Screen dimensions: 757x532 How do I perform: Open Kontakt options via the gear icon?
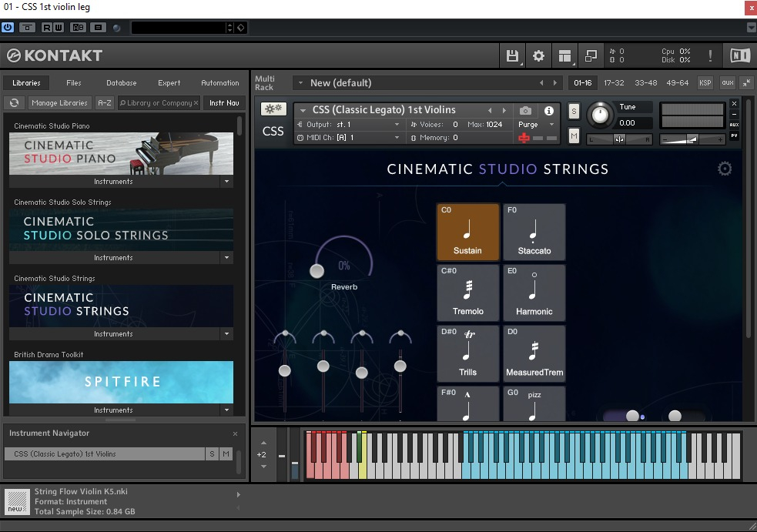[539, 55]
